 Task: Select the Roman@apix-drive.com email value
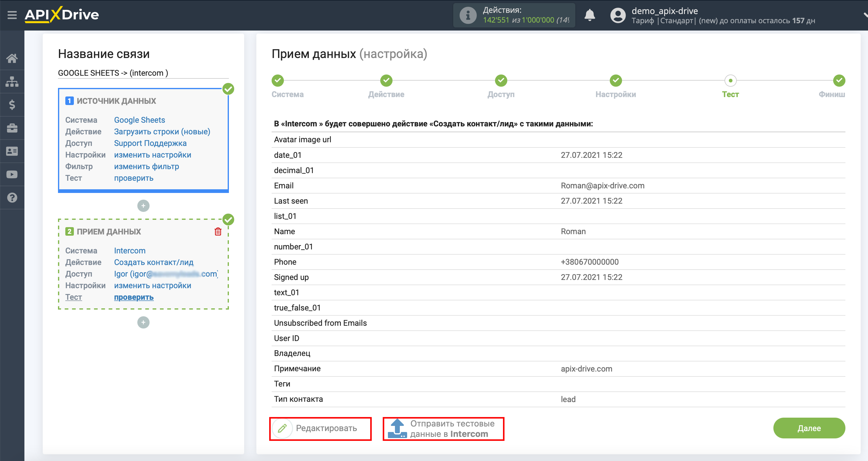602,186
